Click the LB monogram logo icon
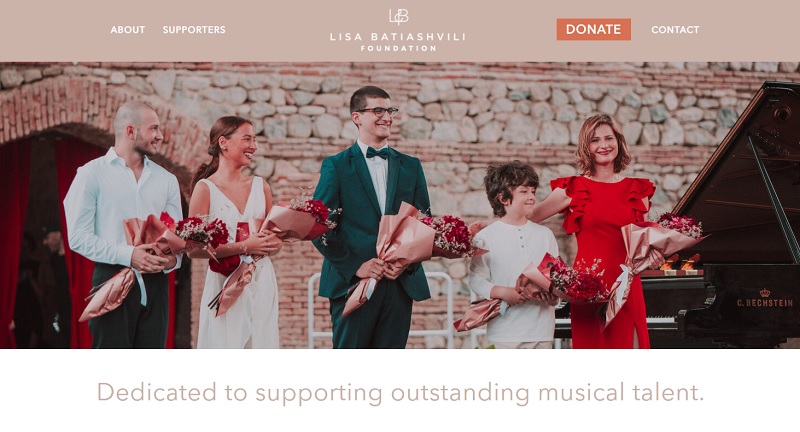 [x=398, y=17]
